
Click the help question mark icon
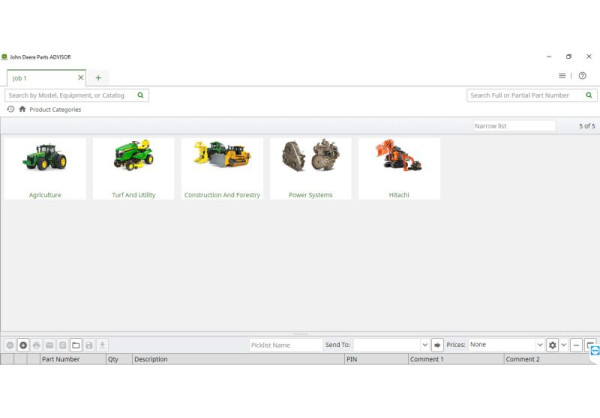(582, 76)
